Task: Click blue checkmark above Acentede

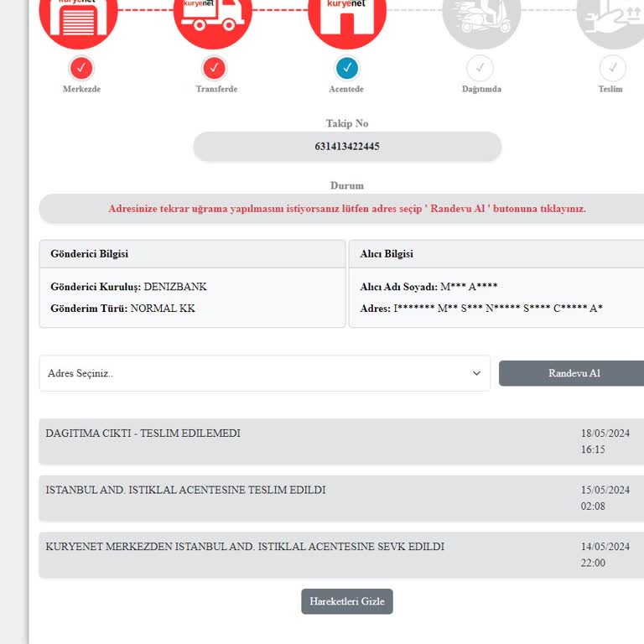Action: 347,68
